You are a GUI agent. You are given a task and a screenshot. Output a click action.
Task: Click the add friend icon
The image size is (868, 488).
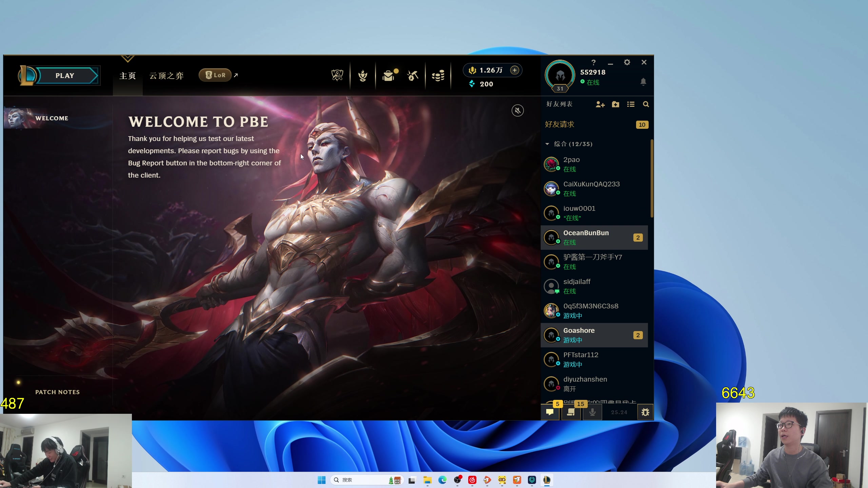(x=600, y=104)
